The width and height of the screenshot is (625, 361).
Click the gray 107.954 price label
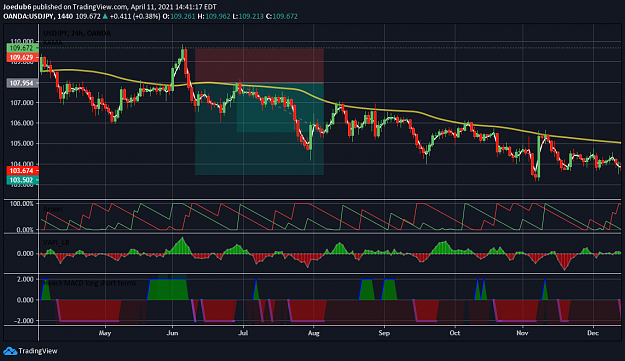(22, 83)
